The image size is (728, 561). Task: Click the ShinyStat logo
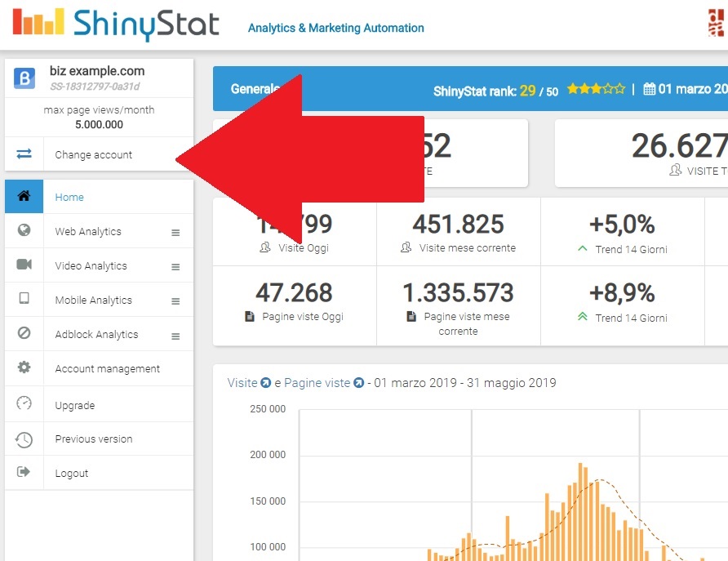[116, 24]
